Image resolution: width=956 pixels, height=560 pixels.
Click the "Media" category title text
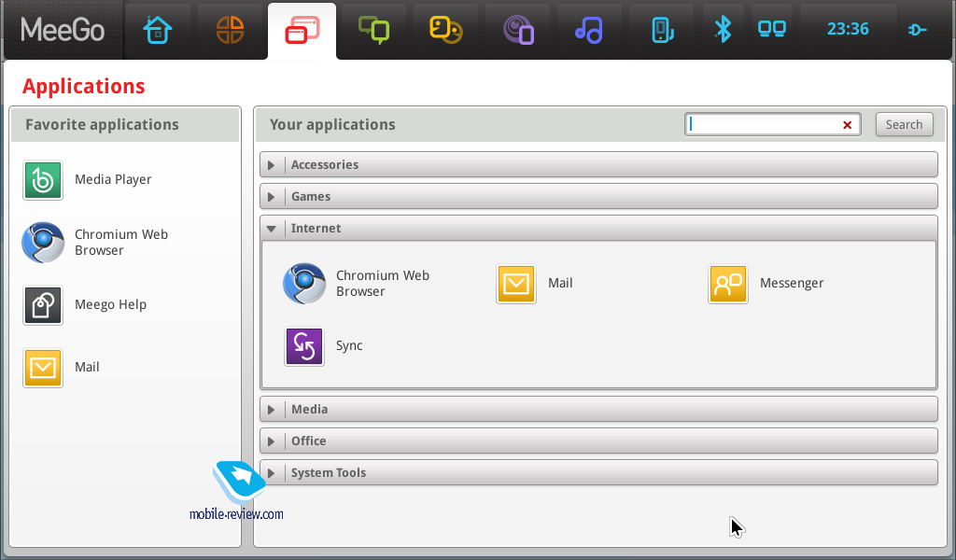click(309, 410)
